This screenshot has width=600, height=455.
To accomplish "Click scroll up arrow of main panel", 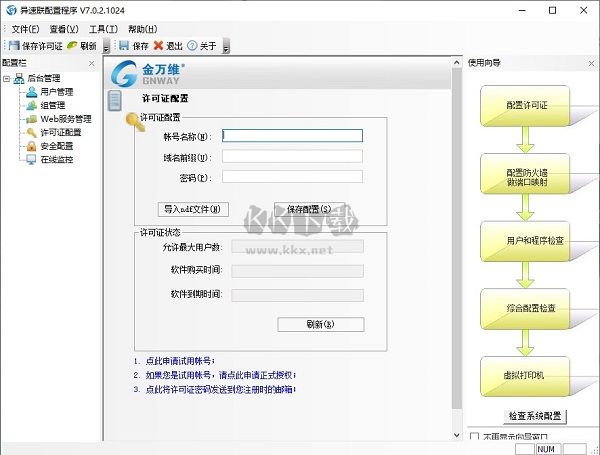I will [x=456, y=62].
